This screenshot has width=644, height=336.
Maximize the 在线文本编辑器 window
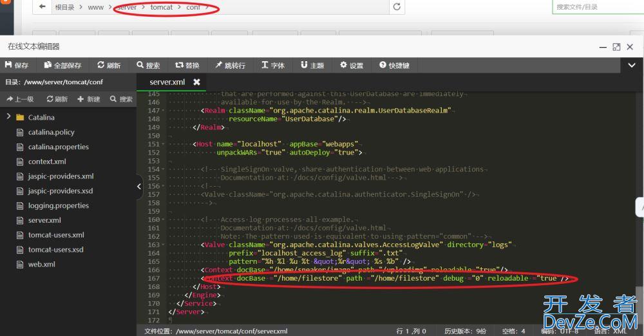coord(616,47)
